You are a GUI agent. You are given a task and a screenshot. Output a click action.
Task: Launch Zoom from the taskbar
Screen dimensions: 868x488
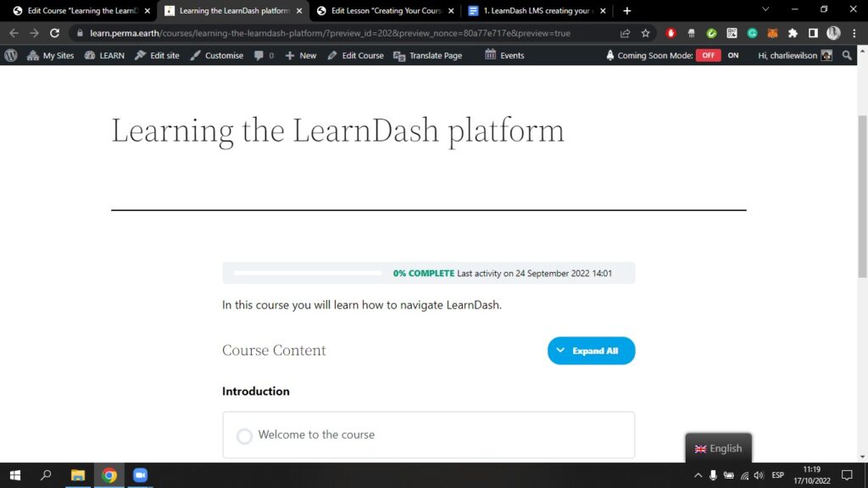pos(140,475)
